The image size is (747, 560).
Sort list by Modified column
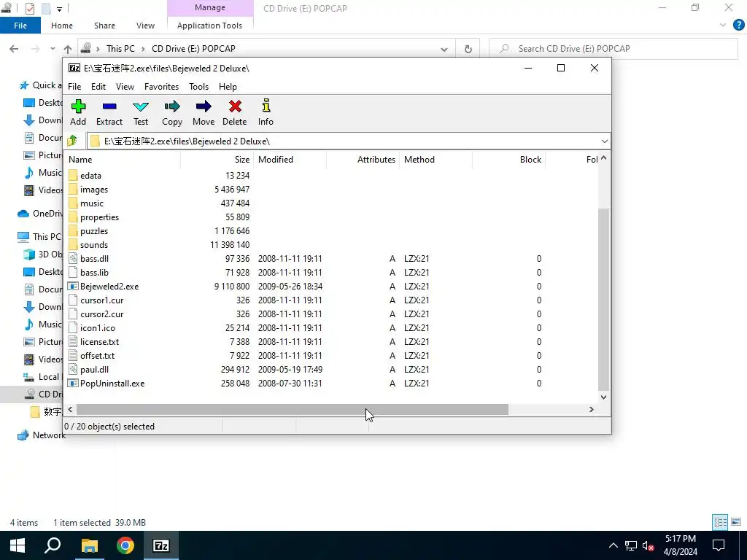(x=290, y=160)
